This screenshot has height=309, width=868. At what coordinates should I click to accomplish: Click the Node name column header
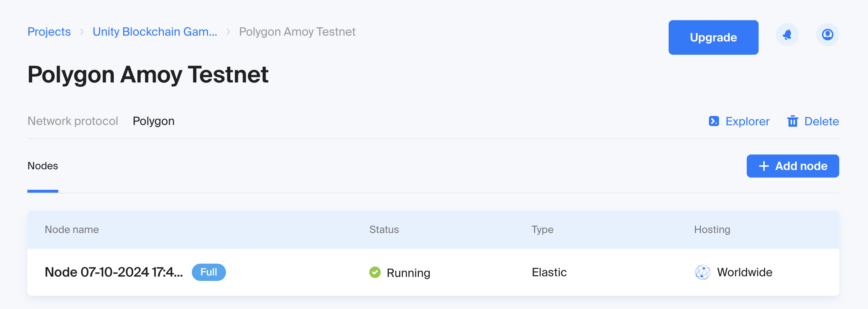[x=72, y=229]
